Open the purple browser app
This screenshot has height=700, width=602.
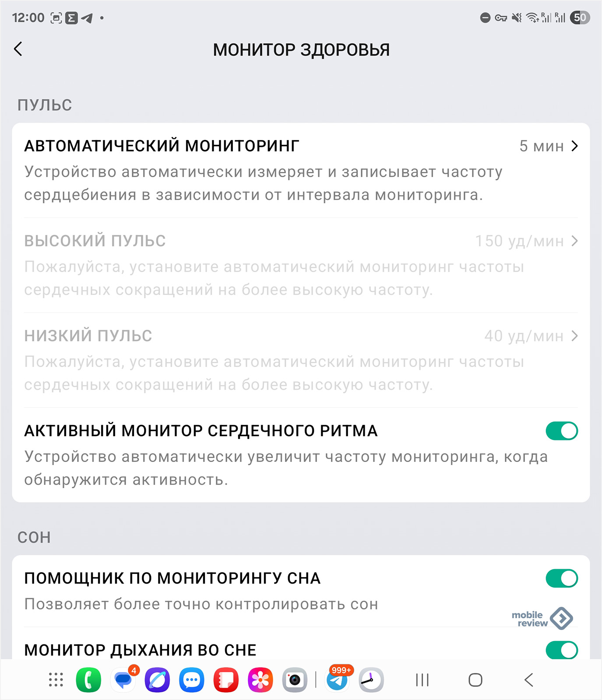click(x=157, y=680)
